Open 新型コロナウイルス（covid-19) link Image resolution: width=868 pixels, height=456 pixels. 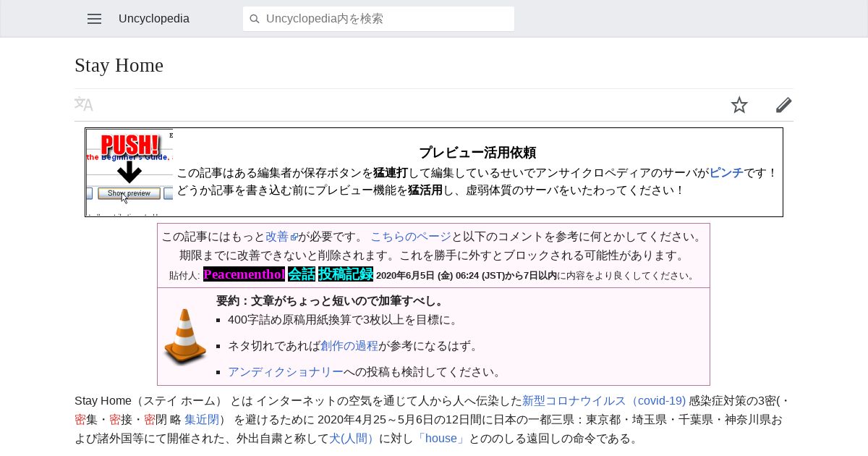coord(604,400)
